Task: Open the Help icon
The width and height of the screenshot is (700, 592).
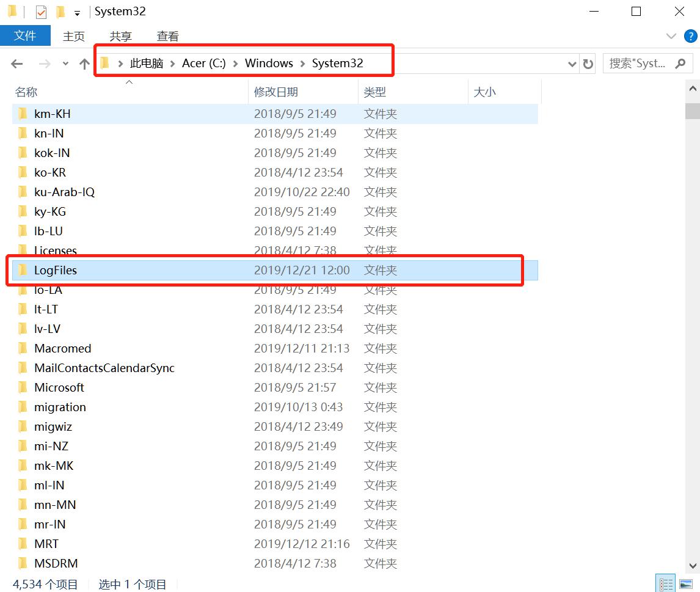Action: tap(690, 36)
